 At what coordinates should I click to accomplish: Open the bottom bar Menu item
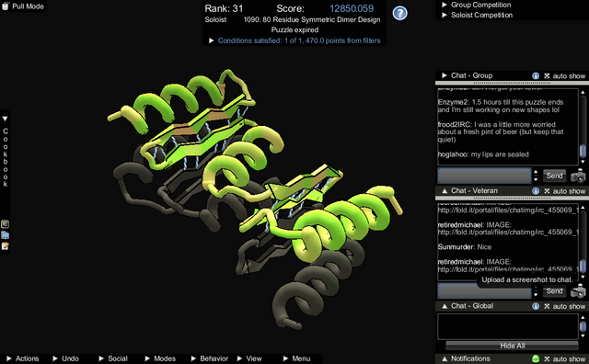296,358
